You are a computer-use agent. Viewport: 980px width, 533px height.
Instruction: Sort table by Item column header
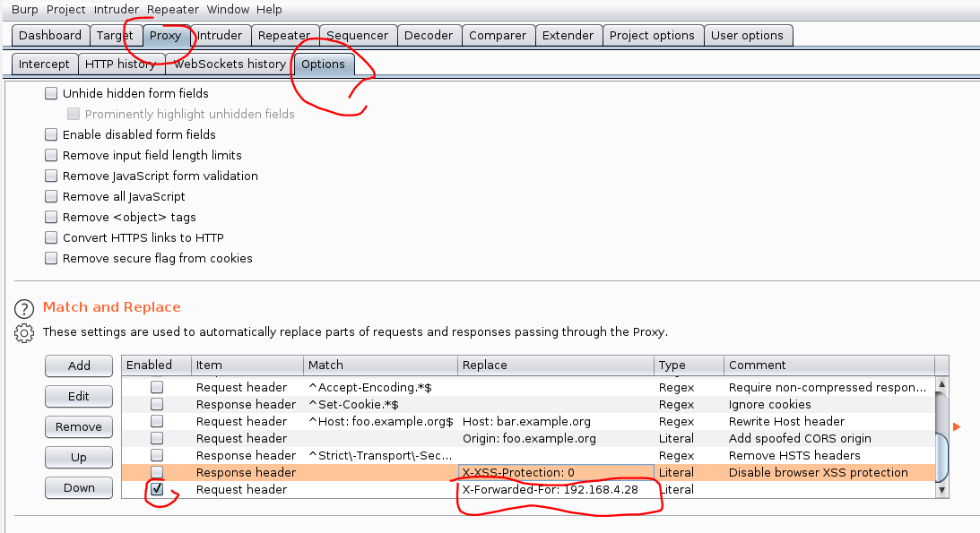coord(247,365)
